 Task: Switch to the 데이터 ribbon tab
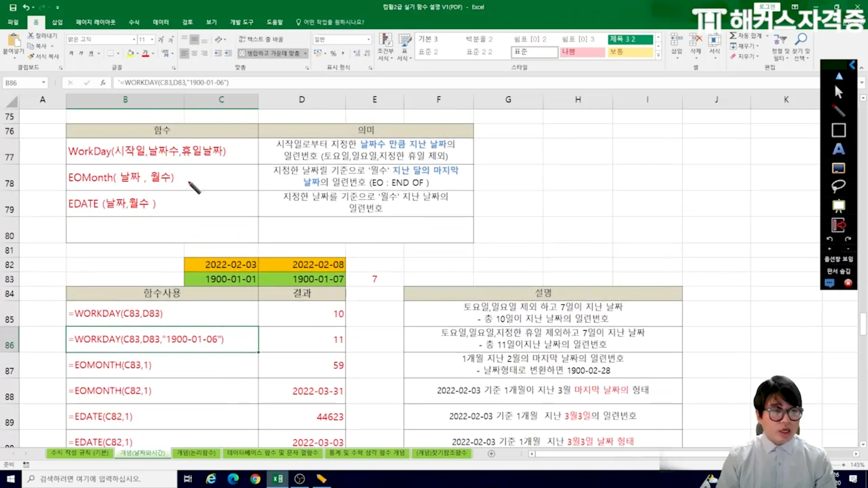(x=161, y=22)
